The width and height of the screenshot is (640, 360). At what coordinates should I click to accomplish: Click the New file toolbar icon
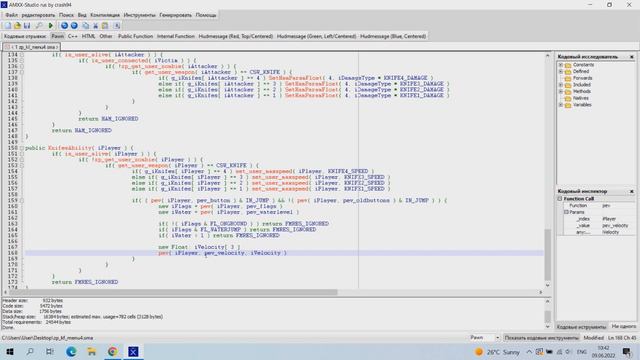8,26
